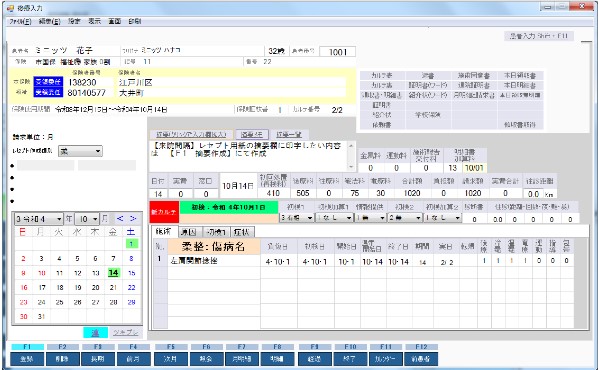
Task: Click the cyan button below the calendar
Action: click(x=95, y=333)
